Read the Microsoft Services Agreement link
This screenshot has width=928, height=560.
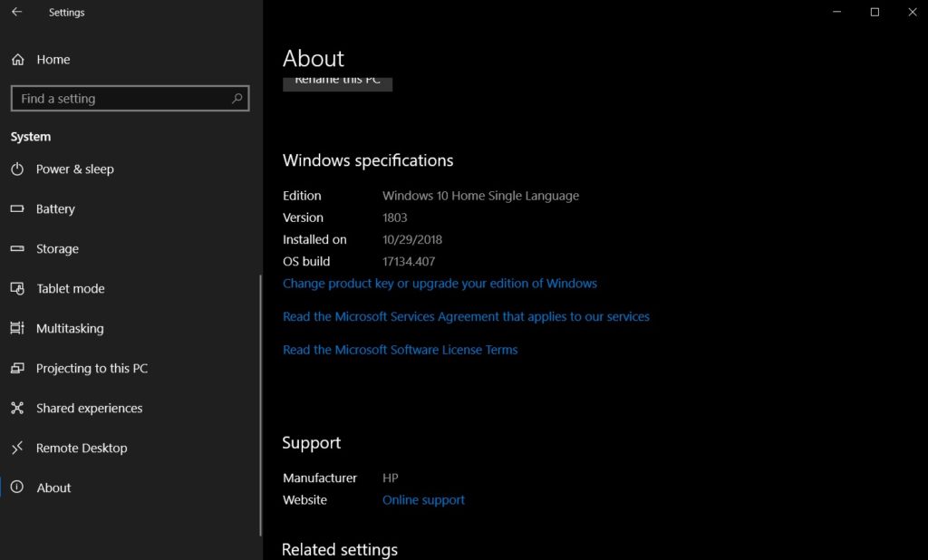pyautogui.click(x=466, y=316)
